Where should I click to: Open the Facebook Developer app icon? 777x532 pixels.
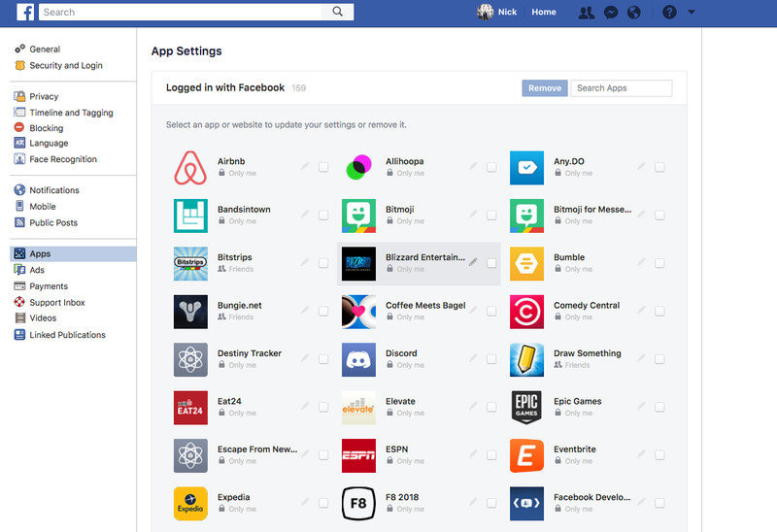(526, 504)
